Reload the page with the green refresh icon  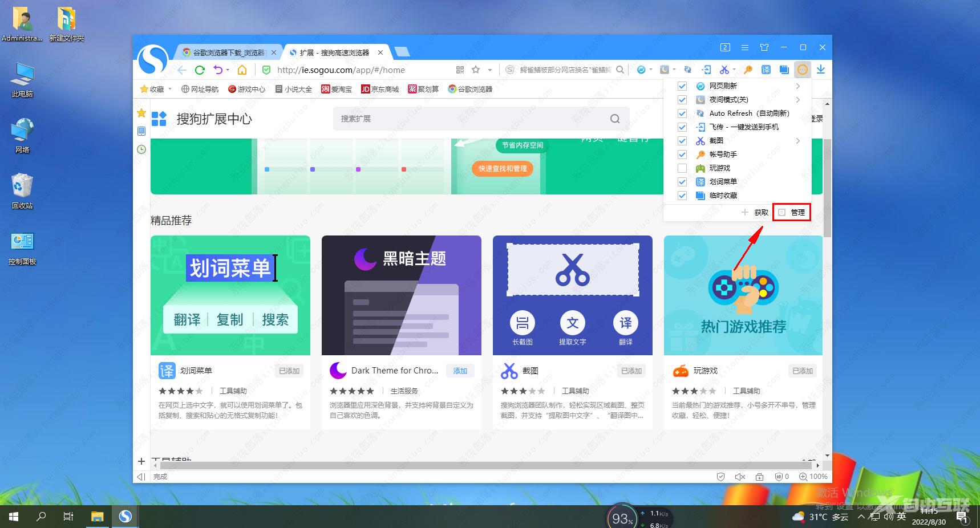[x=200, y=70]
